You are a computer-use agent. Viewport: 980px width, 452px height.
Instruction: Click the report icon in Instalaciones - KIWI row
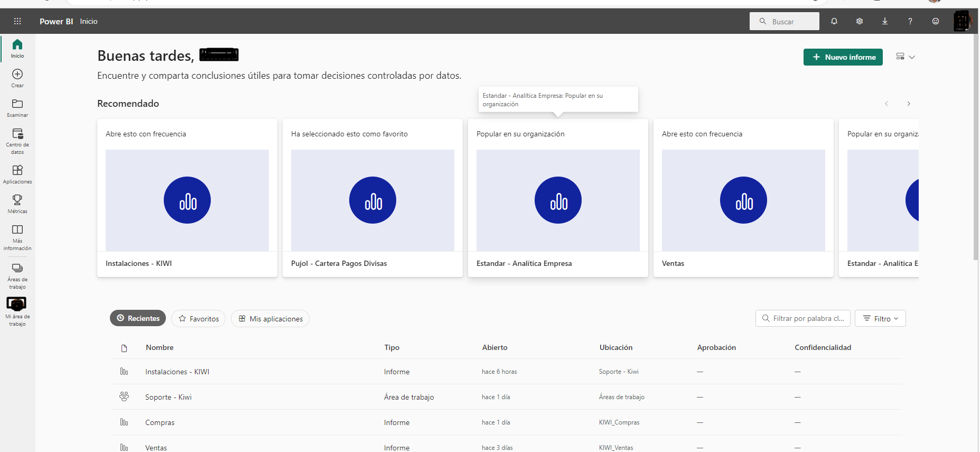click(124, 372)
